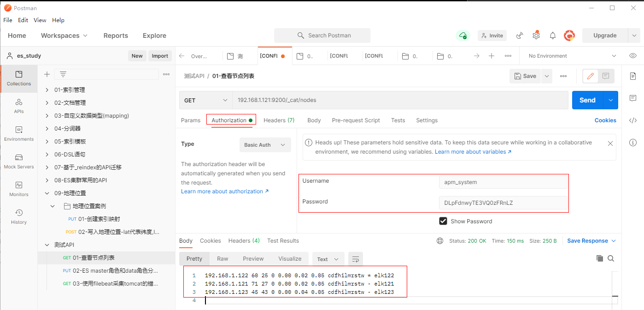
Task: Switch to the comment mode icon
Action: (606, 76)
